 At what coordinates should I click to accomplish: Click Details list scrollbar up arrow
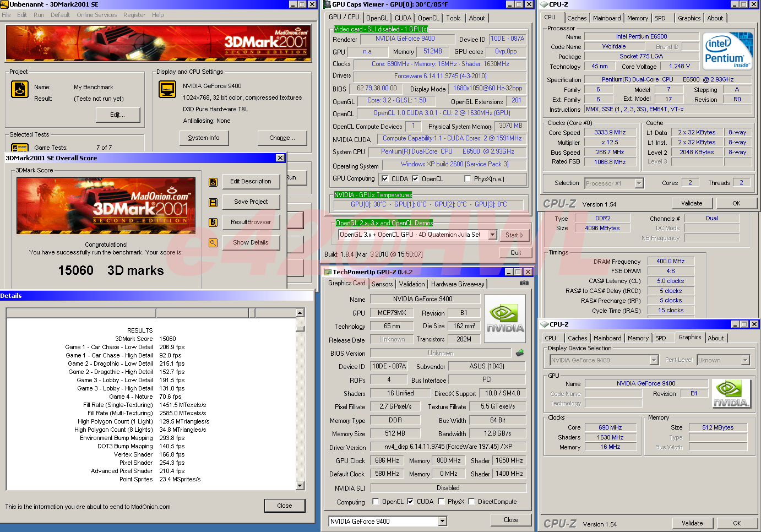pos(300,313)
